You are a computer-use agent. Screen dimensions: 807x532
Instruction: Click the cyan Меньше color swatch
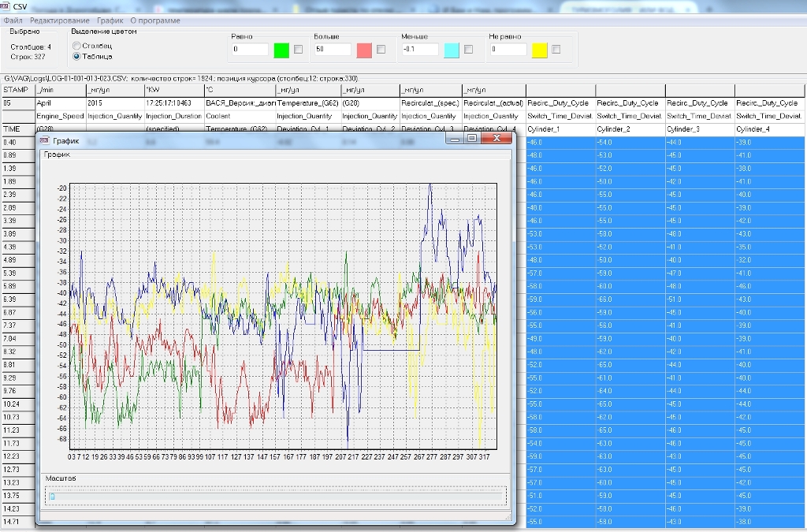tap(452, 50)
